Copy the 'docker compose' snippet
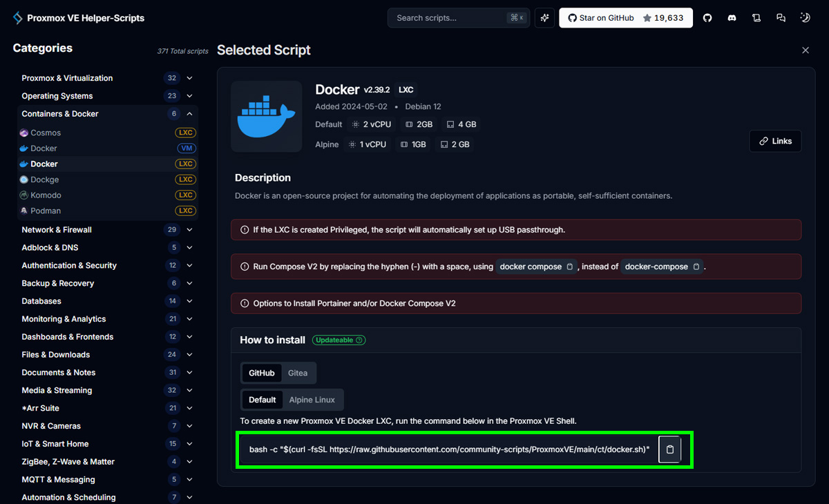This screenshot has width=829, height=504. pyautogui.click(x=570, y=266)
